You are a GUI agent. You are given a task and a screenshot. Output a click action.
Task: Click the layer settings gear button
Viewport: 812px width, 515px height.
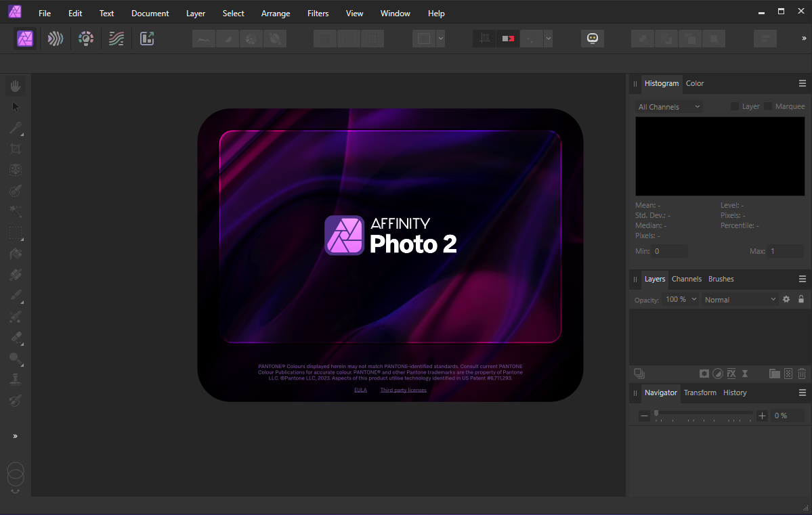(786, 299)
